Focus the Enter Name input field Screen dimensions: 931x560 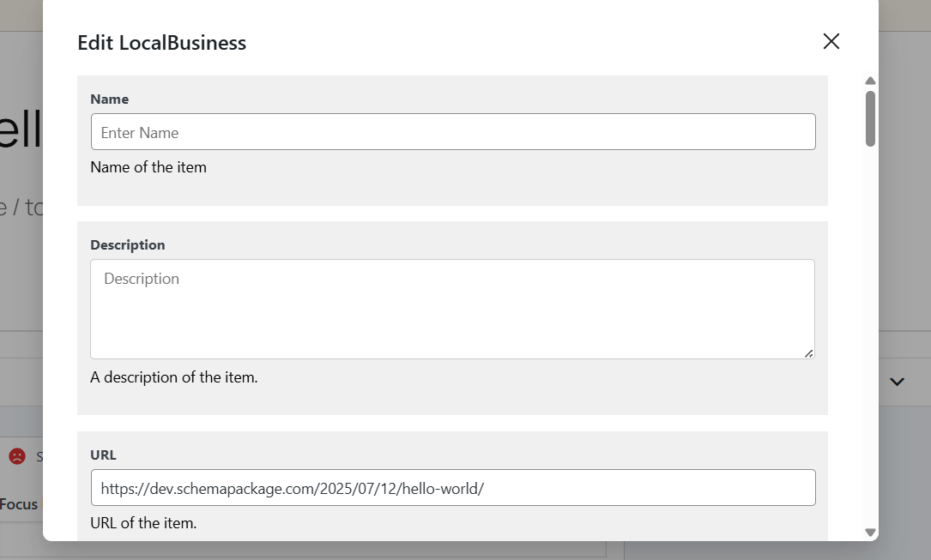453,132
